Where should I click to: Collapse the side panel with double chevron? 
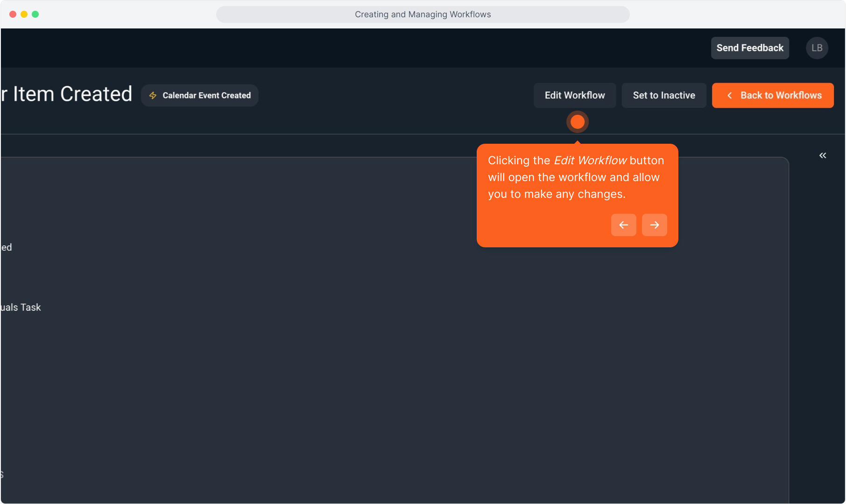[x=823, y=155]
